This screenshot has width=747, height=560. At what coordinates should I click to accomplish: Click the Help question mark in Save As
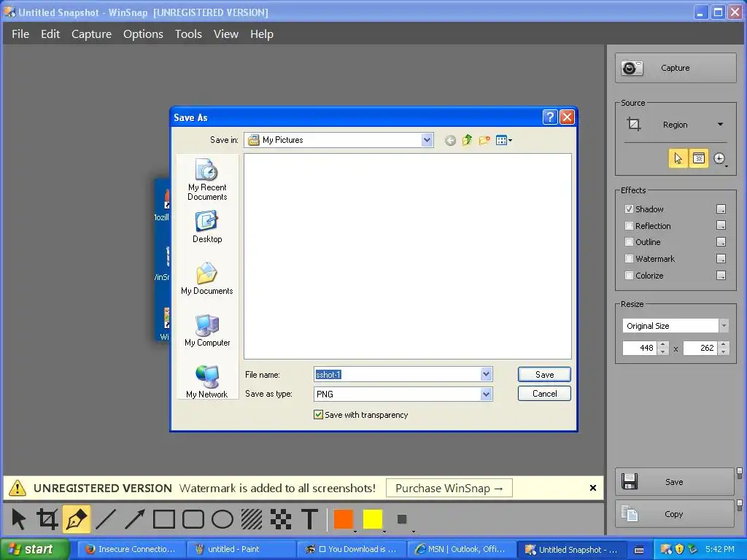[x=550, y=117]
